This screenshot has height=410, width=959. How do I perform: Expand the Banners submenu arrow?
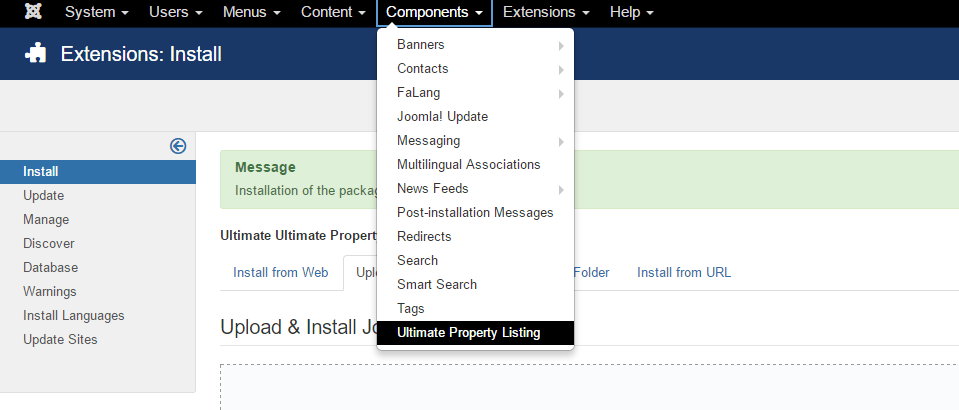point(561,46)
